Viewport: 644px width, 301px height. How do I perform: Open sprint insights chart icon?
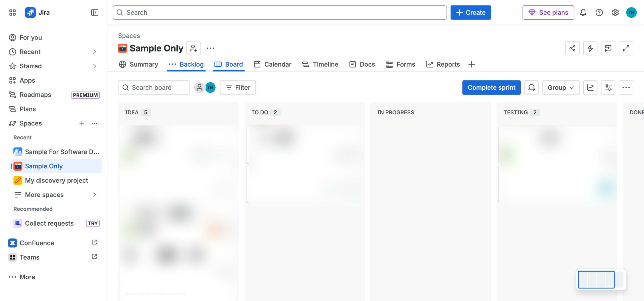tap(590, 88)
